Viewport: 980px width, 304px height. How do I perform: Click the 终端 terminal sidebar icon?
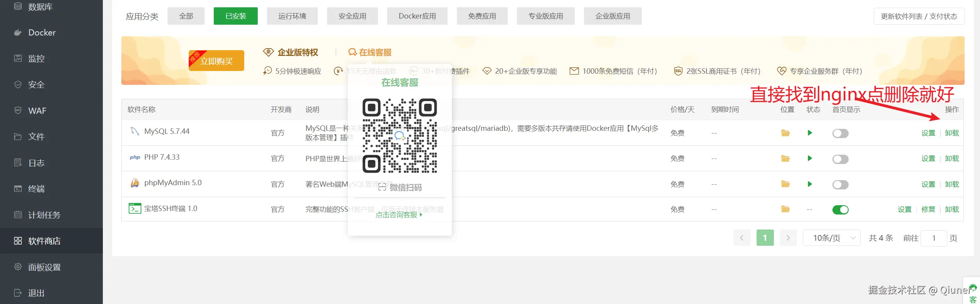pos(18,189)
